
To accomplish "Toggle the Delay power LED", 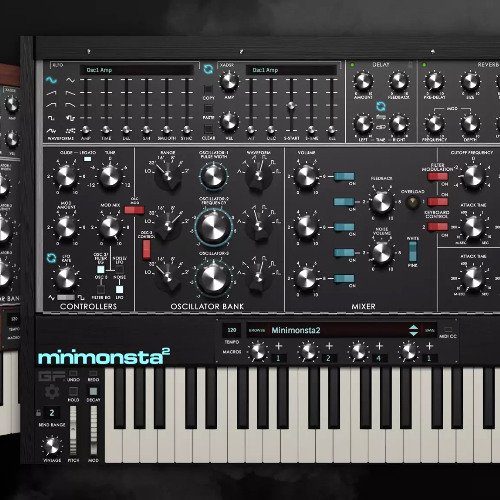I will click(x=352, y=65).
